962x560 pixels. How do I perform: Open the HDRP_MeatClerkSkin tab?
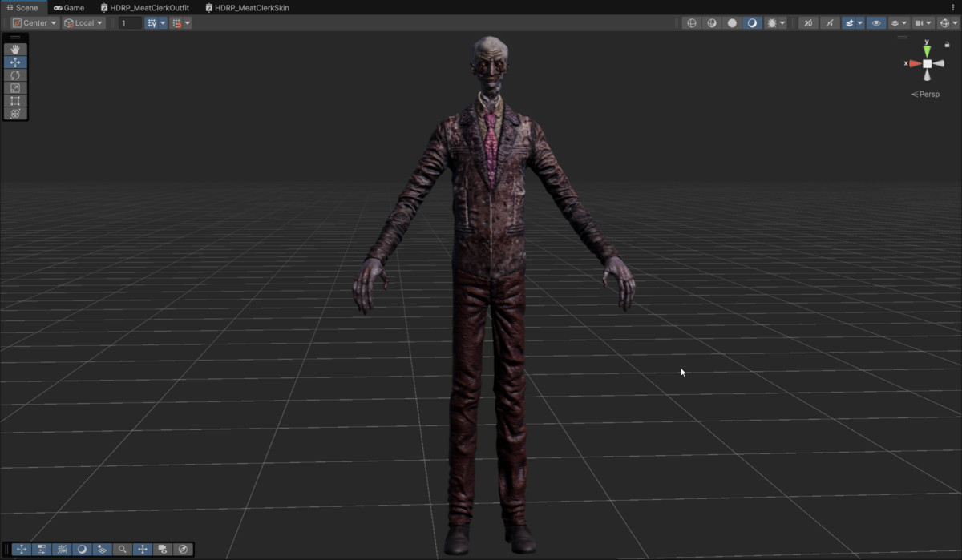coord(247,7)
